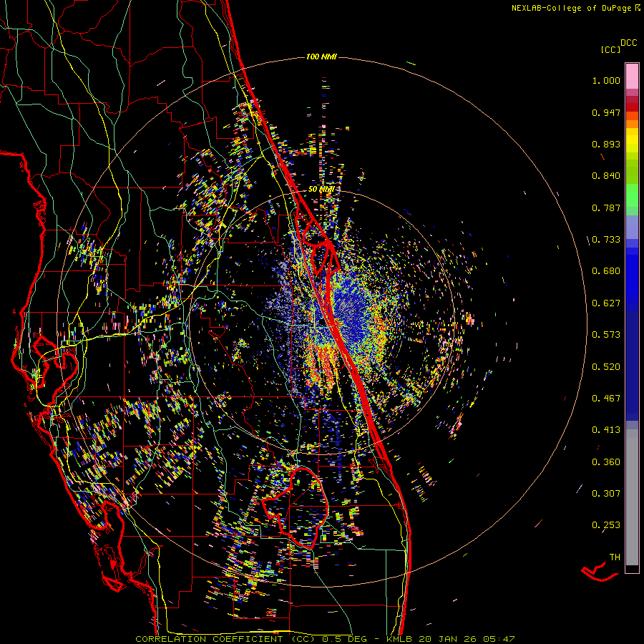Image resolution: width=644 pixels, height=644 pixels.
Task: Click the 0.893 color scale value
Action: point(606,144)
